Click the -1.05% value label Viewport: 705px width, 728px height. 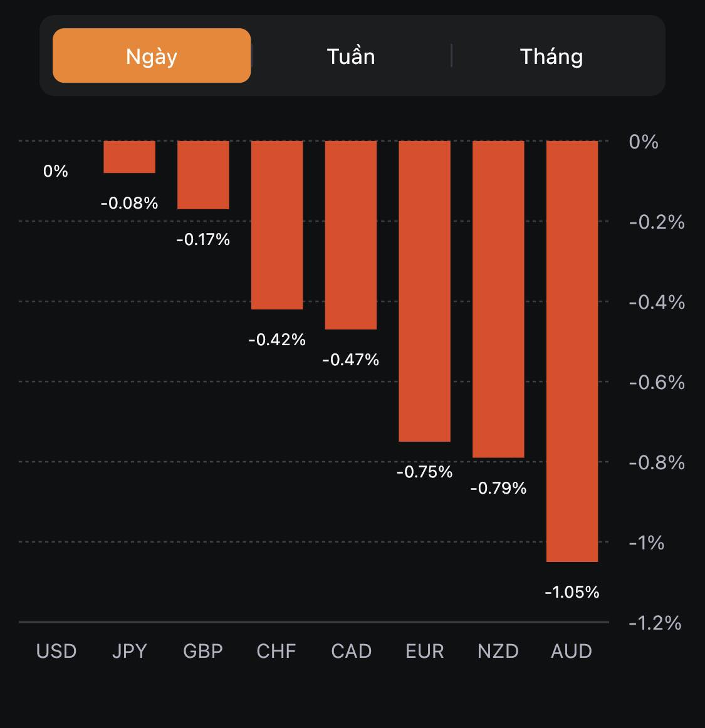572,592
